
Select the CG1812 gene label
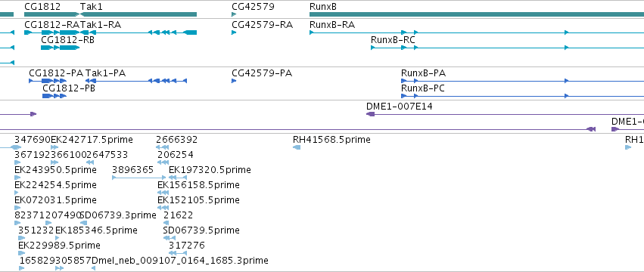pos(42,7)
